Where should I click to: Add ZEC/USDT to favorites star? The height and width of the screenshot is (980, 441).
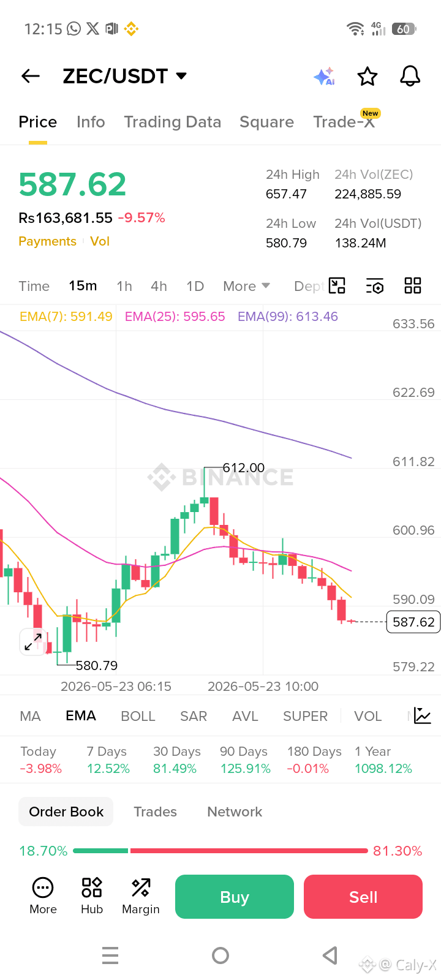click(367, 77)
